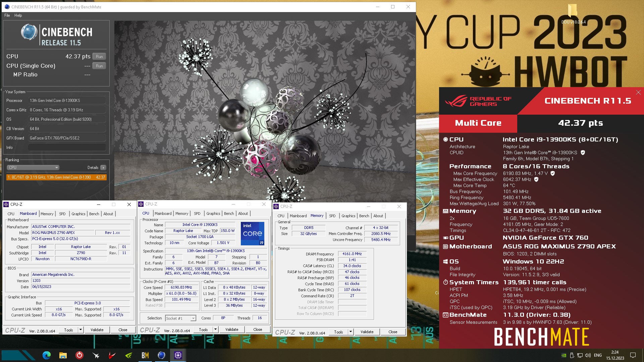Click the shield beside Max Effective Clock
The height and width of the screenshot is (362, 644).
(536, 179)
